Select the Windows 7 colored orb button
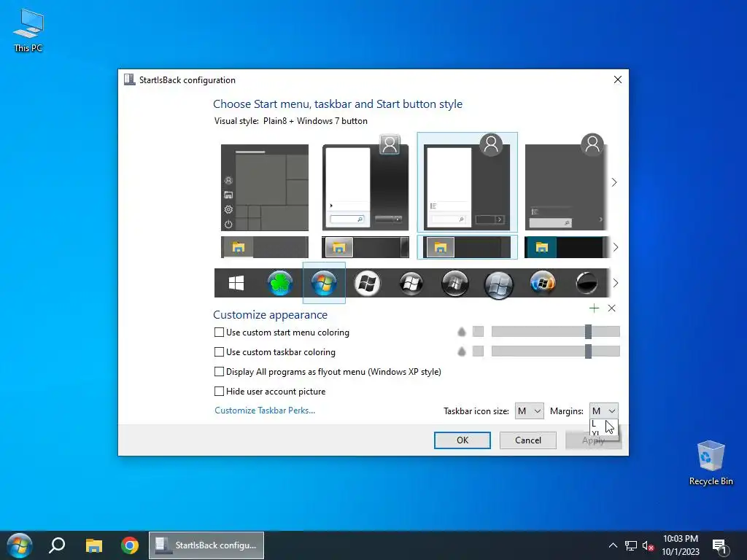747x560 pixels. (324, 283)
